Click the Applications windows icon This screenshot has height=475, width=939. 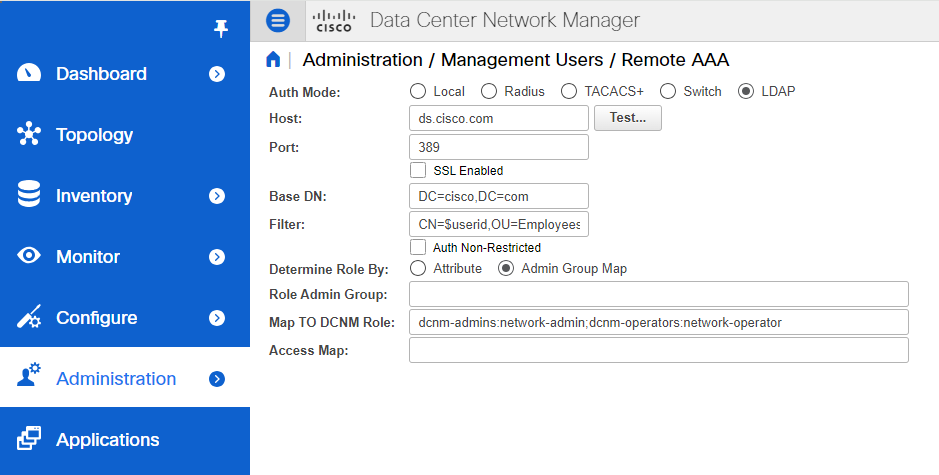pyautogui.click(x=29, y=440)
